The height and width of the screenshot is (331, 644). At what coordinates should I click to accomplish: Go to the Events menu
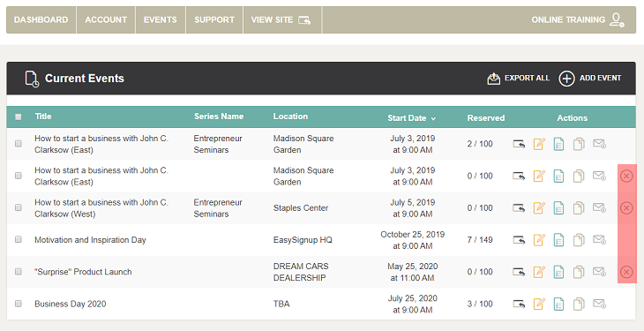click(161, 19)
